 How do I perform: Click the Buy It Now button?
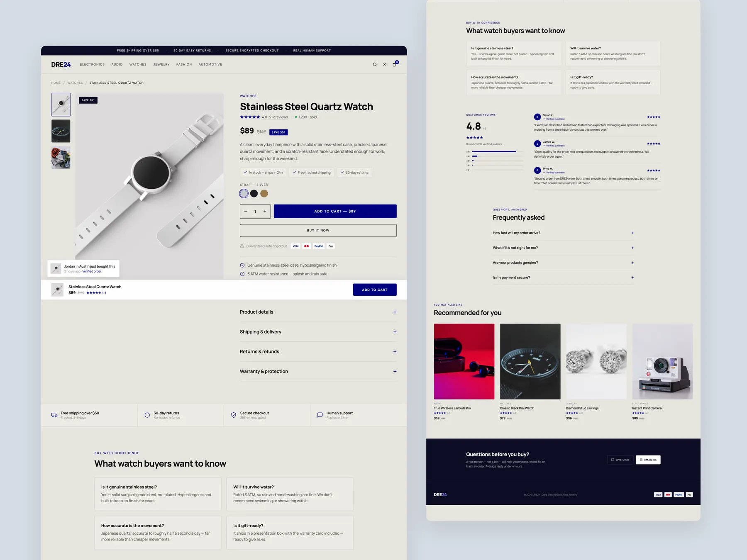(318, 231)
